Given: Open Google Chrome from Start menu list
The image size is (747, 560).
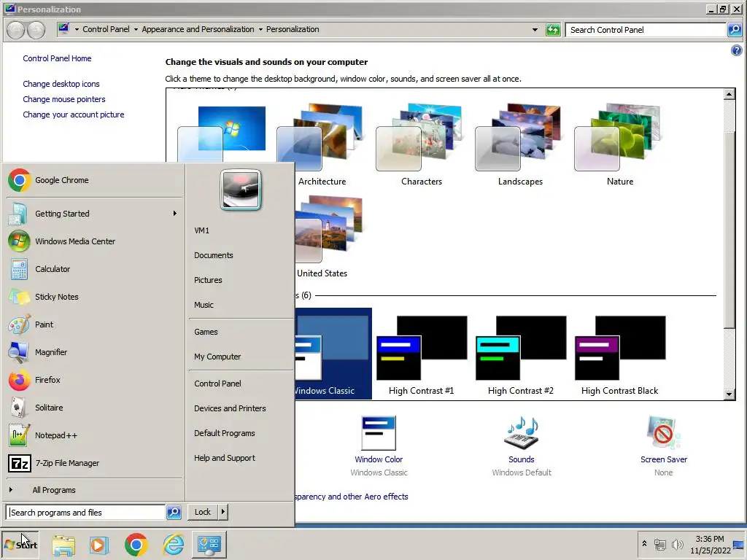Looking at the screenshot, I should coord(94,181).
